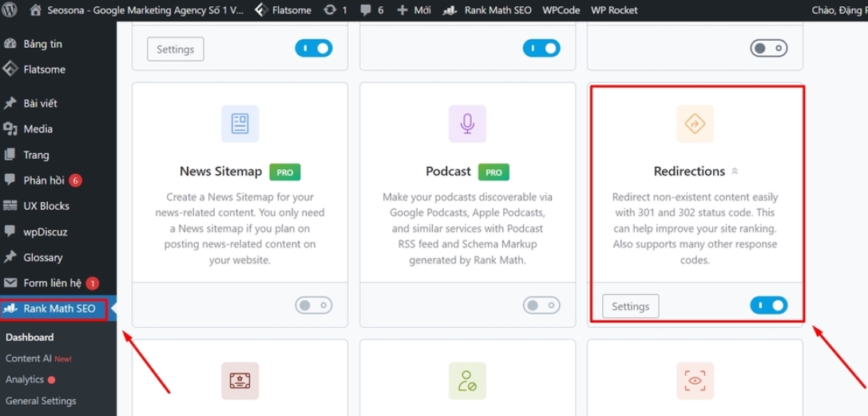This screenshot has height=416, width=868.
Task: Click the Form liên hệ badge showing 1
Action: [93, 283]
